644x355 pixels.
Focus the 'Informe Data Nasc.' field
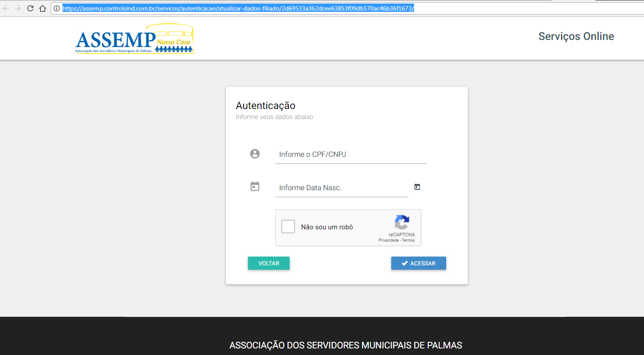341,188
